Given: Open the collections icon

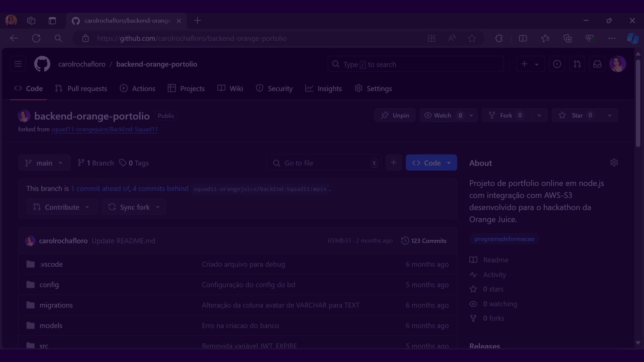Looking at the screenshot, I should click(568, 38).
